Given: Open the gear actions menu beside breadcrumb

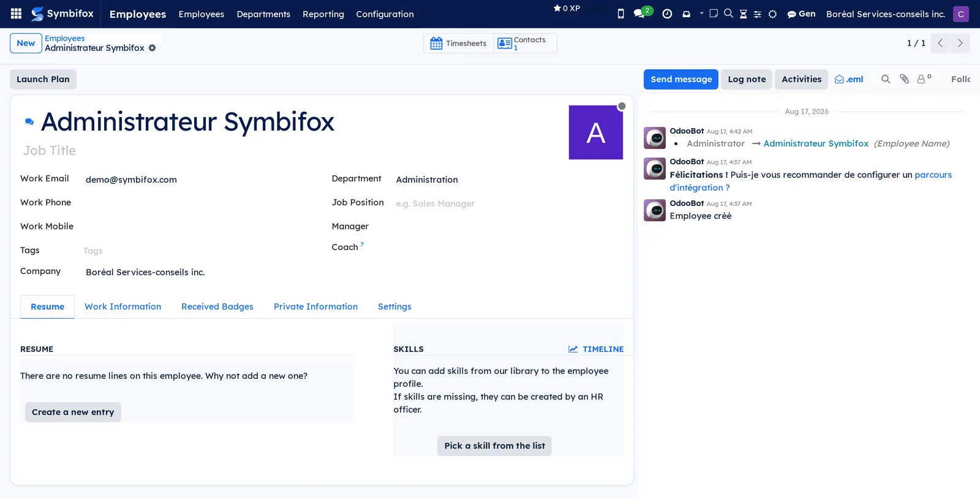Looking at the screenshot, I should 152,48.
